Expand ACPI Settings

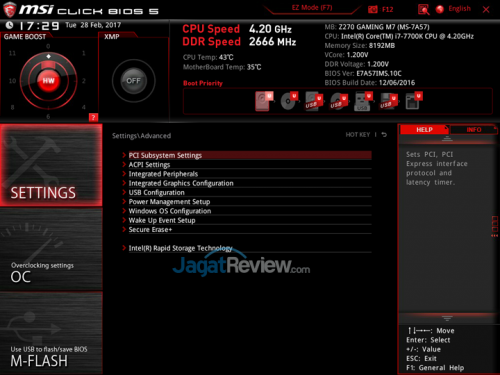tap(247, 165)
